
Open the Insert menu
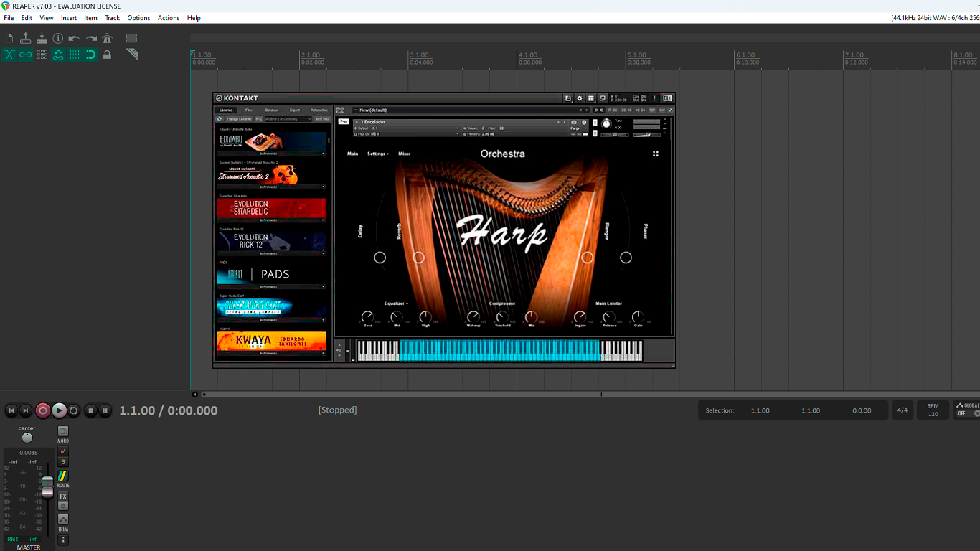69,18
